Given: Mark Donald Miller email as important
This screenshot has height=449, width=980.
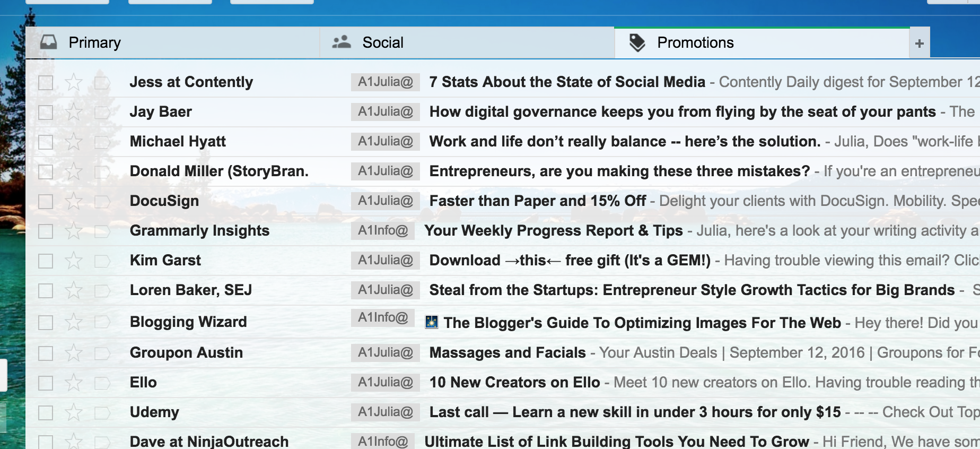Looking at the screenshot, I should pos(102,172).
